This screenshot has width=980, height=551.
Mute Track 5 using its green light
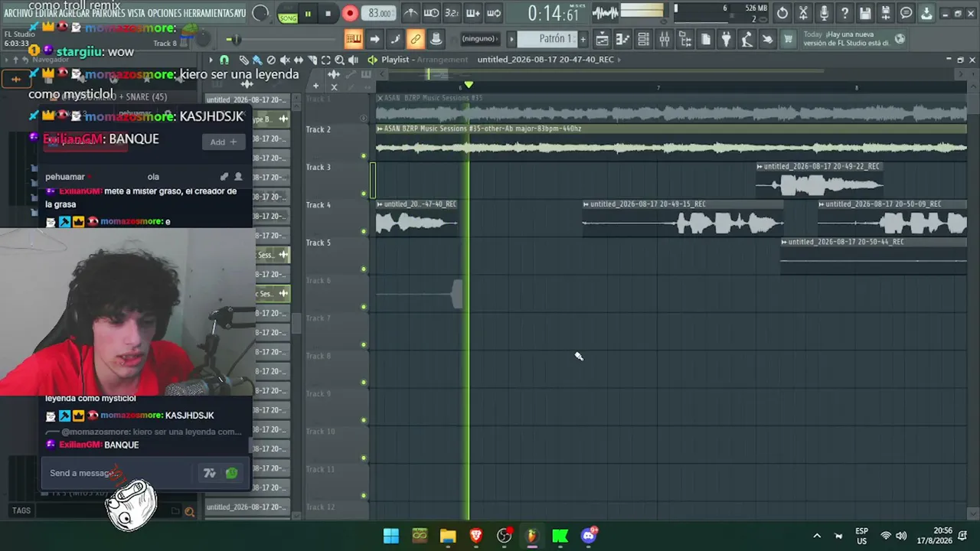tap(364, 269)
